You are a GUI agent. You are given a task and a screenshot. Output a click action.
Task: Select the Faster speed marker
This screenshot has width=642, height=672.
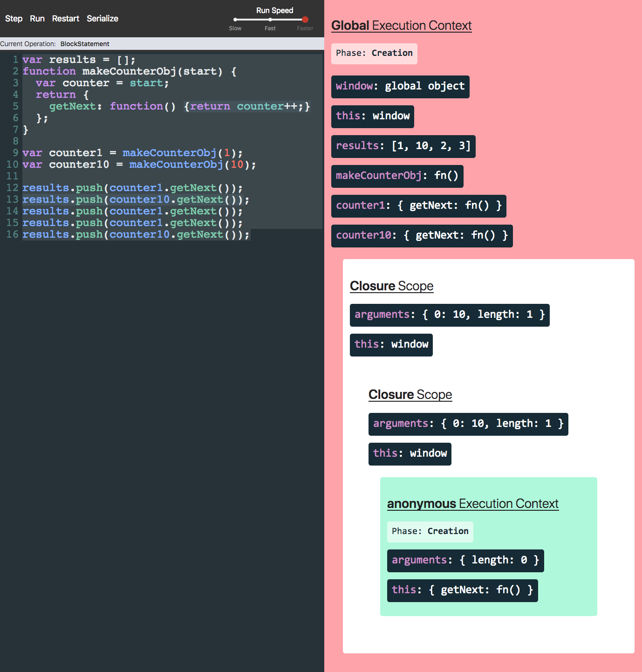pos(305,20)
